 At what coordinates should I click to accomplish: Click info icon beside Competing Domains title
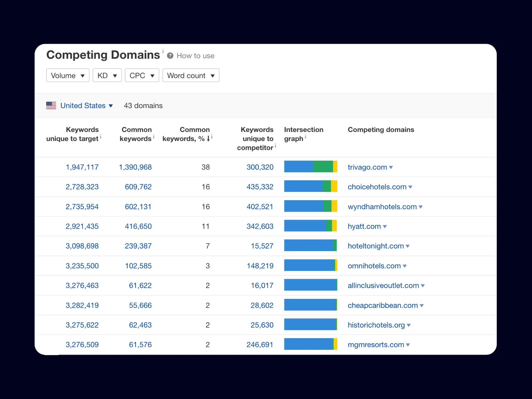click(163, 51)
